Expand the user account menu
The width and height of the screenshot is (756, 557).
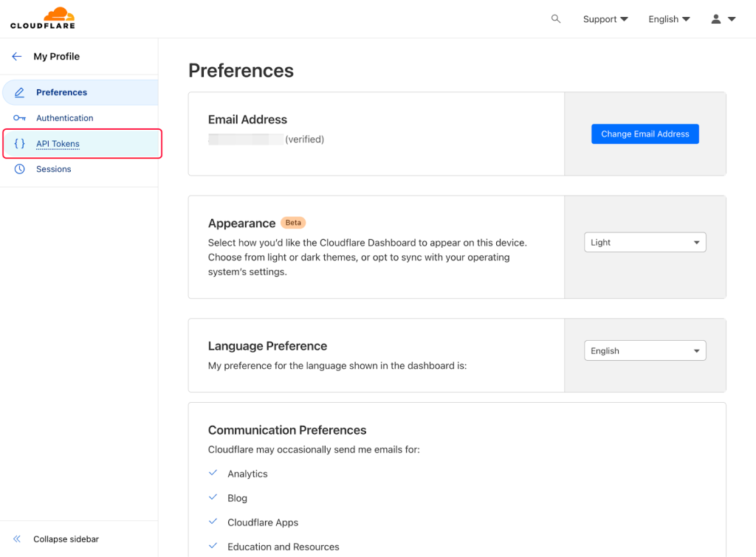click(723, 19)
